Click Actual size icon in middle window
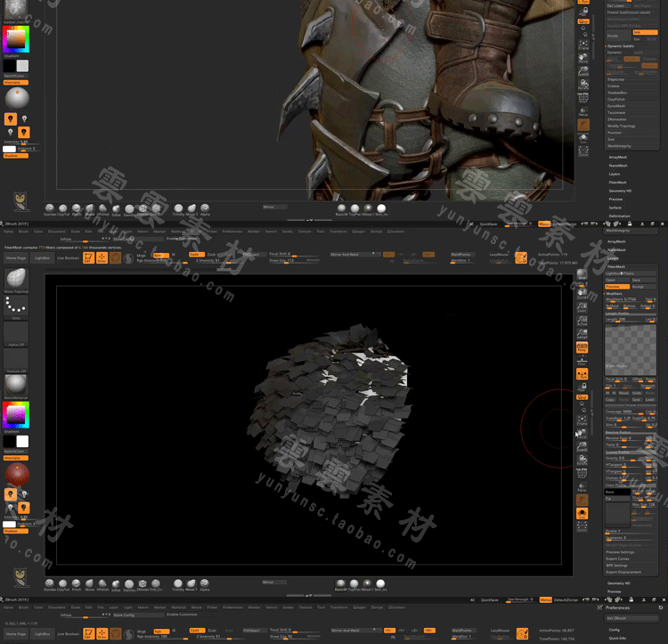Image resolution: width=668 pixels, height=644 pixels. pos(582,321)
